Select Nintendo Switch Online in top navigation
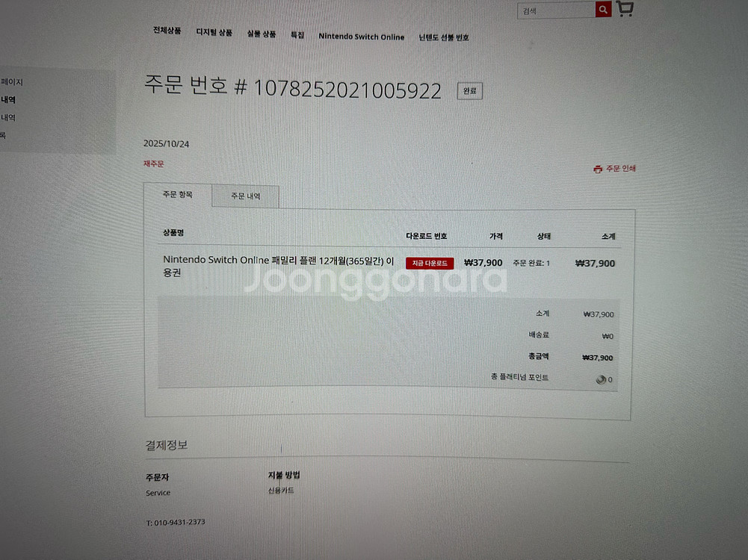Image resolution: width=748 pixels, height=560 pixels. 361,37
